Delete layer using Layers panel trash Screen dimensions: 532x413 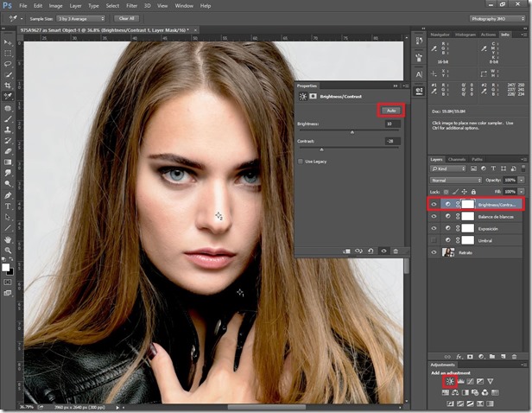tap(514, 357)
